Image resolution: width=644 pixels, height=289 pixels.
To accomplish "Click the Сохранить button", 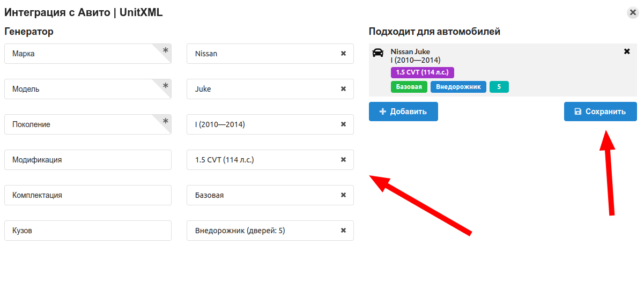I will (x=600, y=112).
